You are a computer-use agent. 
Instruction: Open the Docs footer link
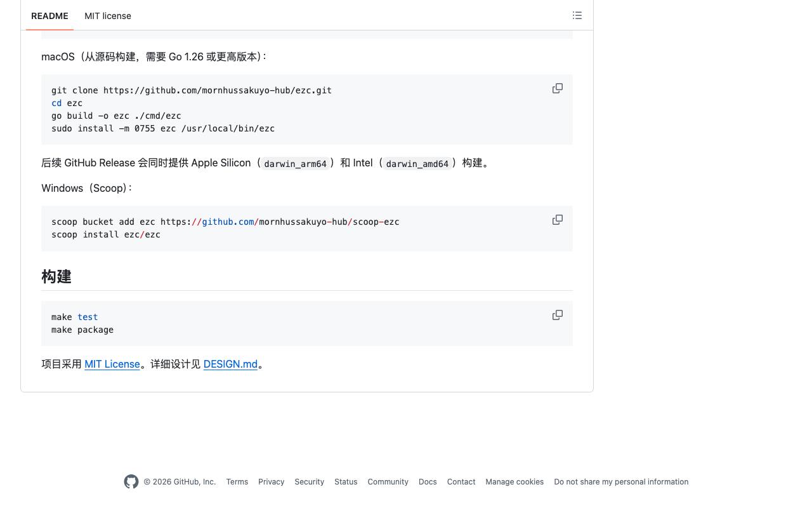pos(428,482)
